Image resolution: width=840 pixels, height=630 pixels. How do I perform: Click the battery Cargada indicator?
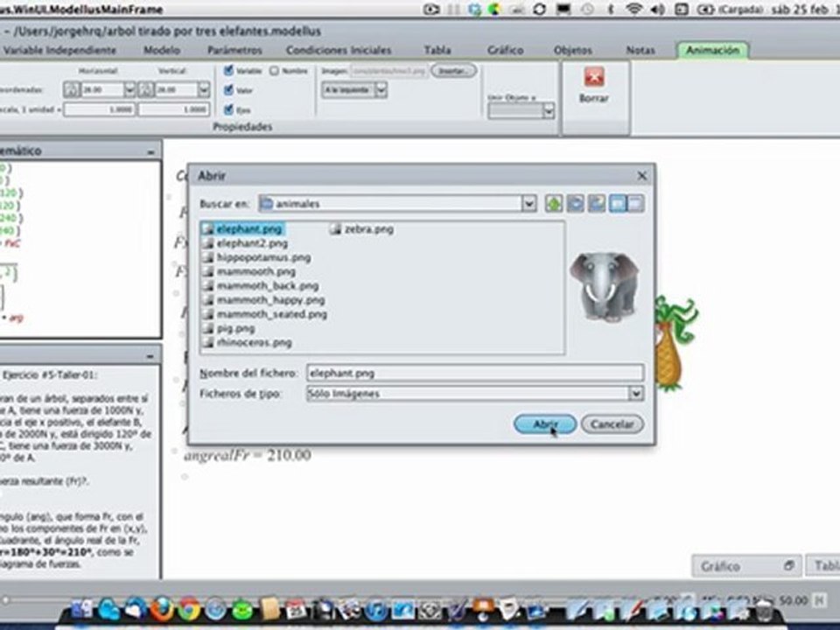coord(730,9)
